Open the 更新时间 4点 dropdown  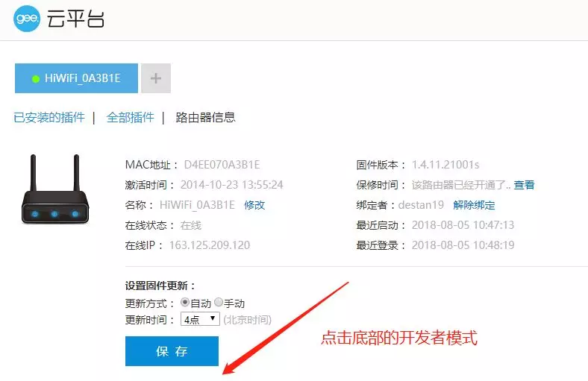(200, 319)
